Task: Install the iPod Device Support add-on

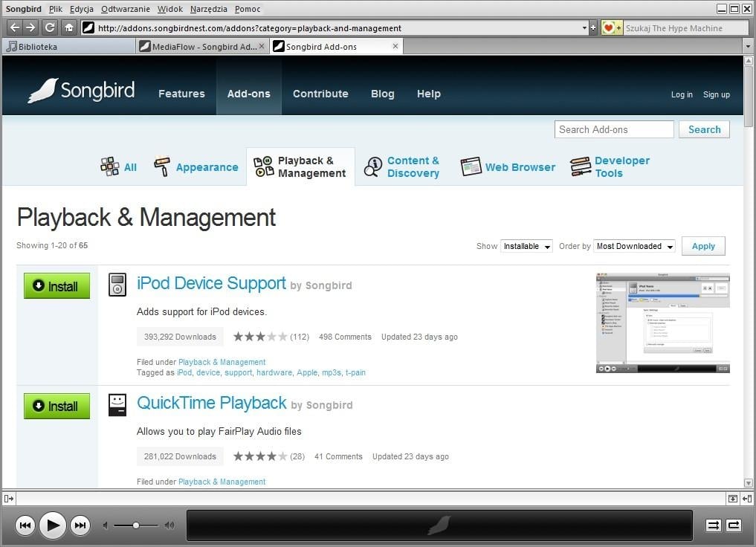Action: (56, 286)
